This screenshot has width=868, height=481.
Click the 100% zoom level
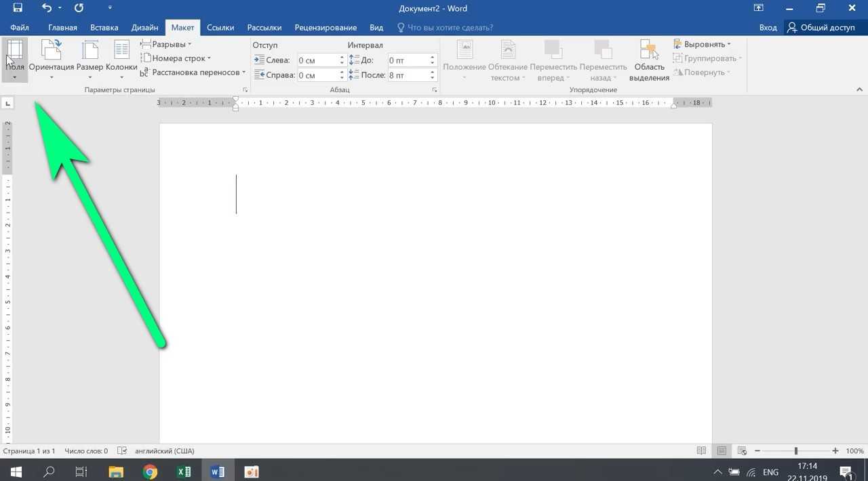pos(854,451)
